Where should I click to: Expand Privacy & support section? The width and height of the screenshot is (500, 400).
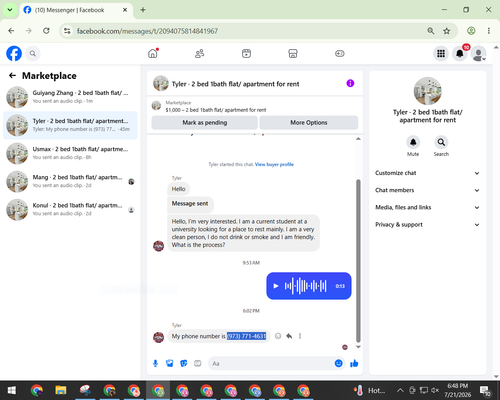coord(428,225)
